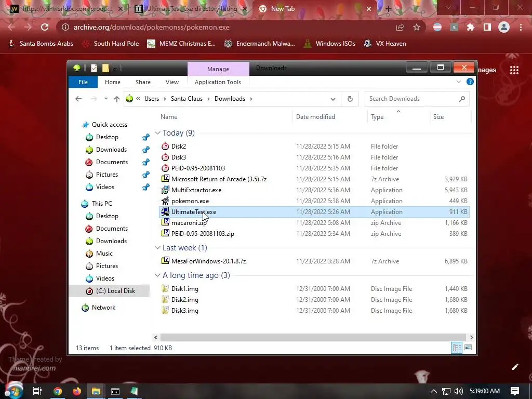Open a new Chrome tab with plus
This screenshot has width=532, height=399.
point(389,9)
